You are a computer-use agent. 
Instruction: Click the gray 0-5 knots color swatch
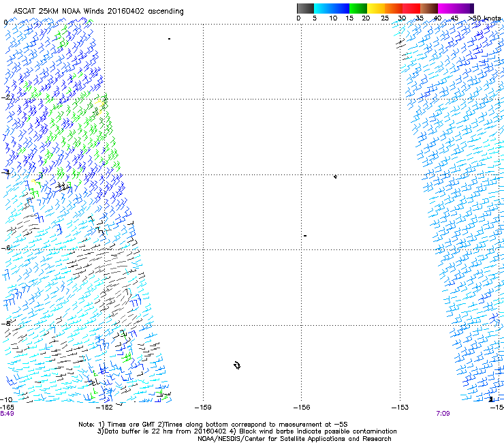pos(305,8)
